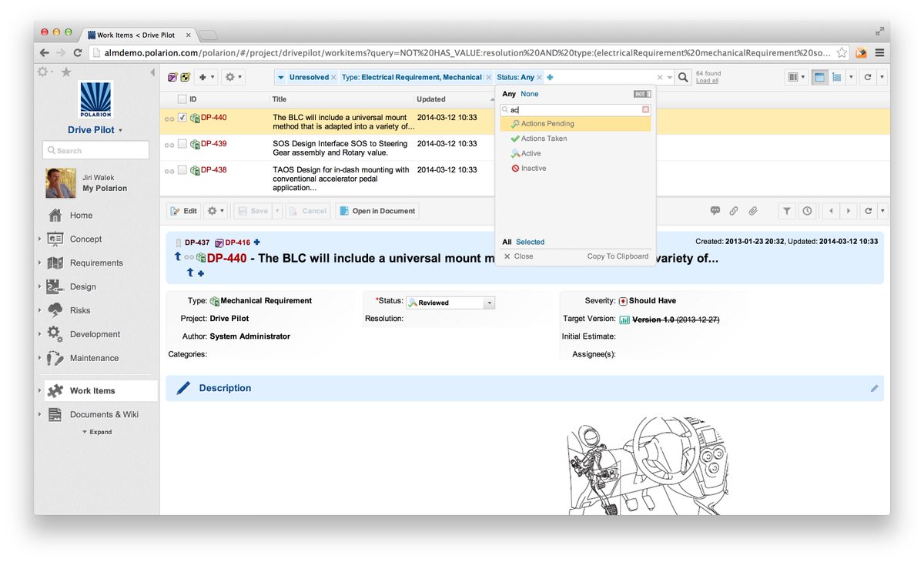
Task: Click Open in Document button
Action: pos(377,211)
